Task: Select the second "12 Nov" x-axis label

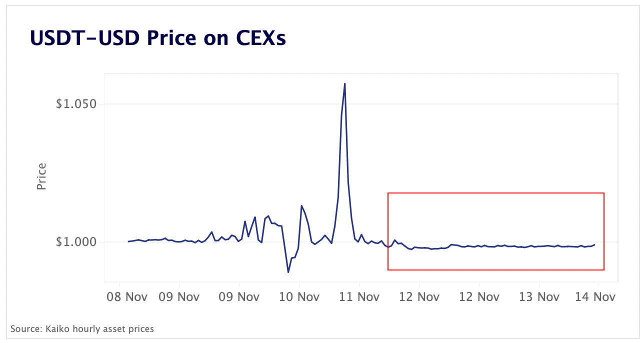Action: 479,297
